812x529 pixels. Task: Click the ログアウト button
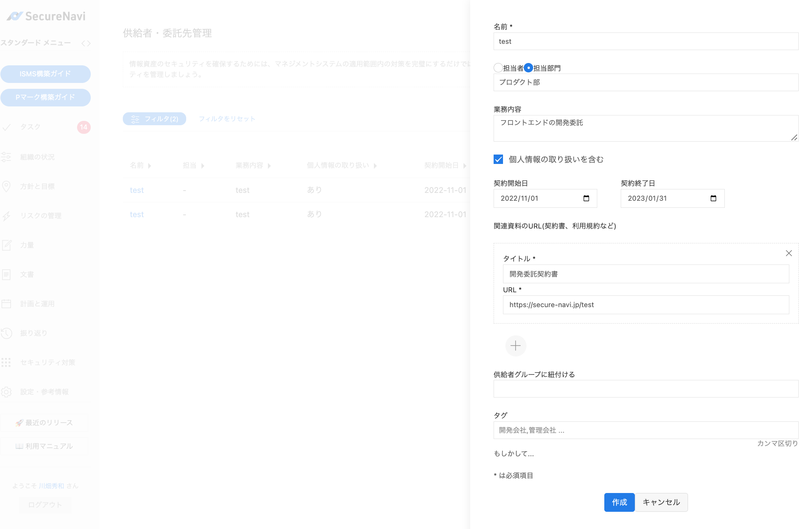tap(45, 505)
